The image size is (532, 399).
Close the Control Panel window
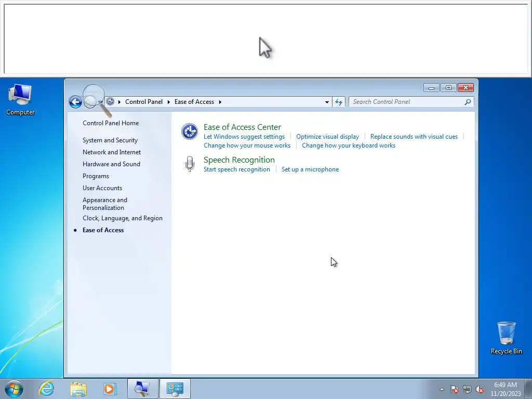point(465,88)
